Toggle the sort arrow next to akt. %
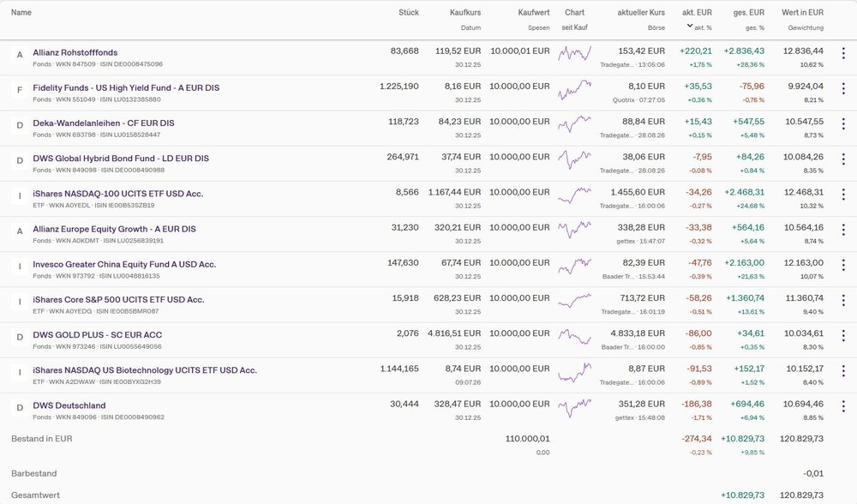857x504 pixels. pos(690,26)
